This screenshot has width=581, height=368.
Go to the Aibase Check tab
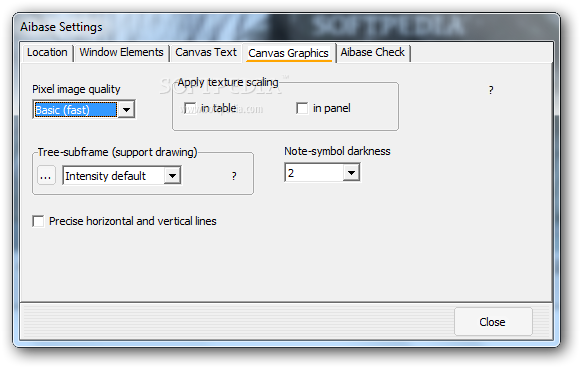[372, 53]
